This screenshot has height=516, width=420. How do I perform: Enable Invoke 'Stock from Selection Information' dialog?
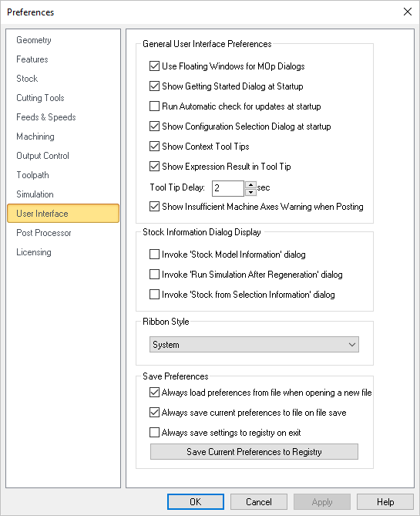(154, 295)
